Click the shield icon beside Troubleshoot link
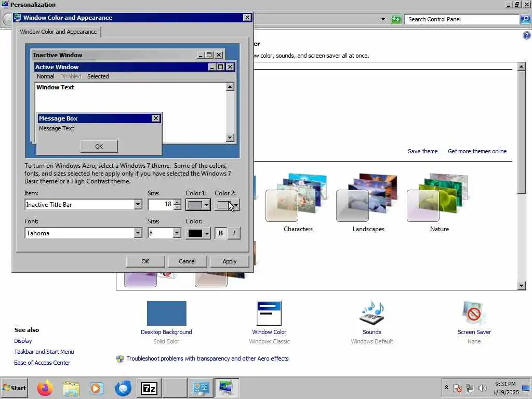 pos(120,358)
